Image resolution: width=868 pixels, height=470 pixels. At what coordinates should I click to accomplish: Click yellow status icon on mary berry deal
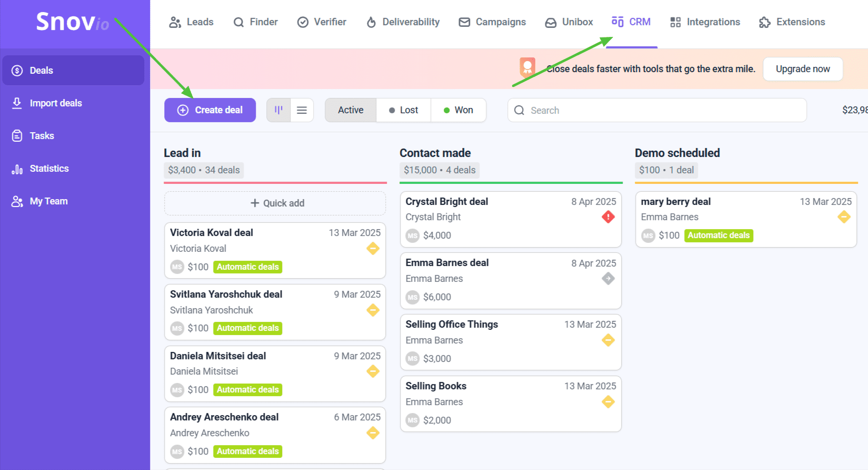point(844,217)
